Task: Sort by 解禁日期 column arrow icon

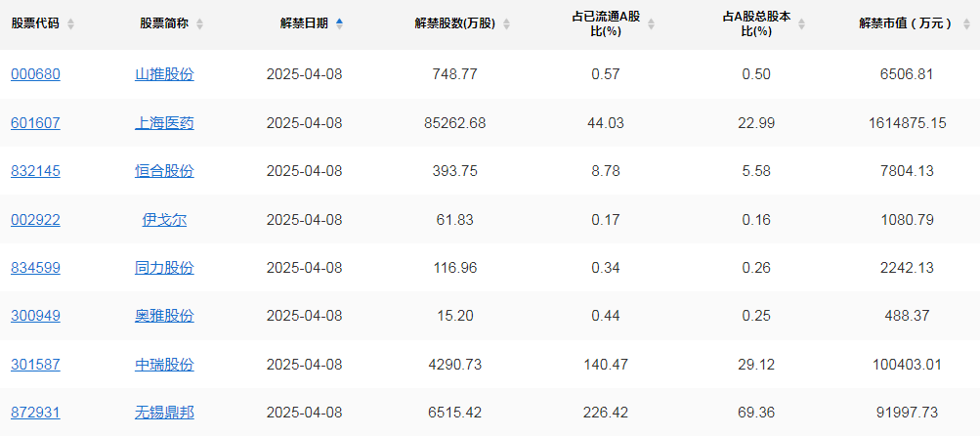Action: [x=339, y=24]
